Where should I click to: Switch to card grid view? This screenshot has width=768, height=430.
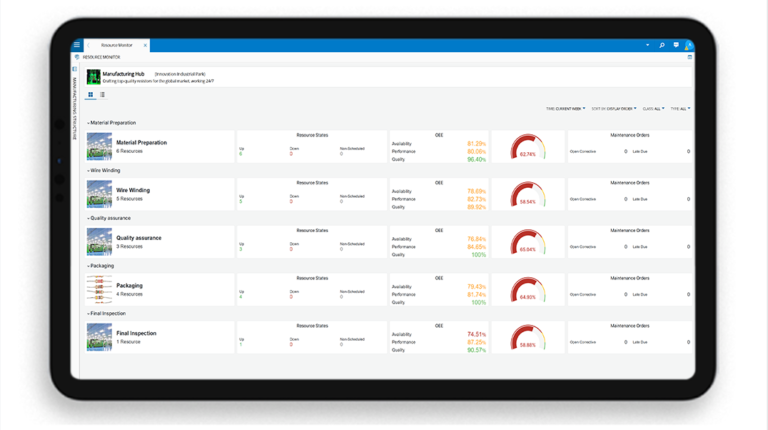[91, 95]
